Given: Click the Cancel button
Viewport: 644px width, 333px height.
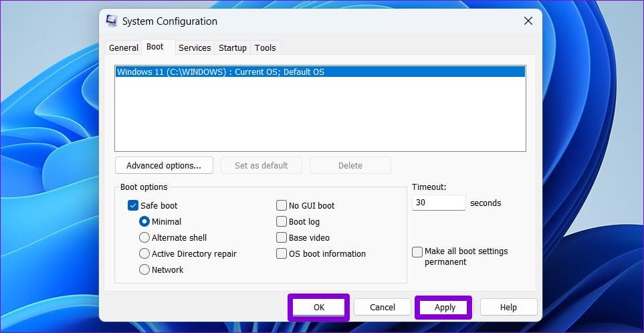Looking at the screenshot, I should pyautogui.click(x=383, y=307).
